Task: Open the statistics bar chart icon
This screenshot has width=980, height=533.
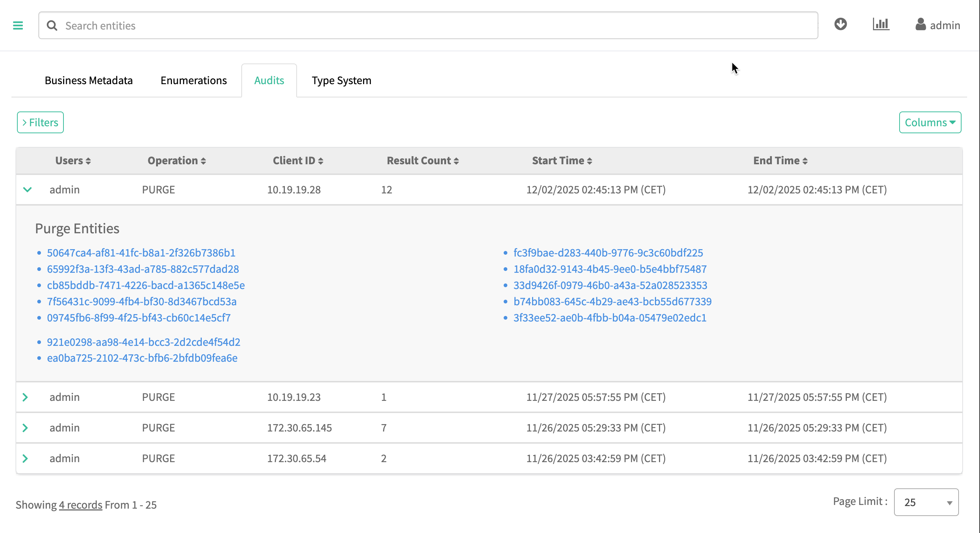Action: (881, 24)
